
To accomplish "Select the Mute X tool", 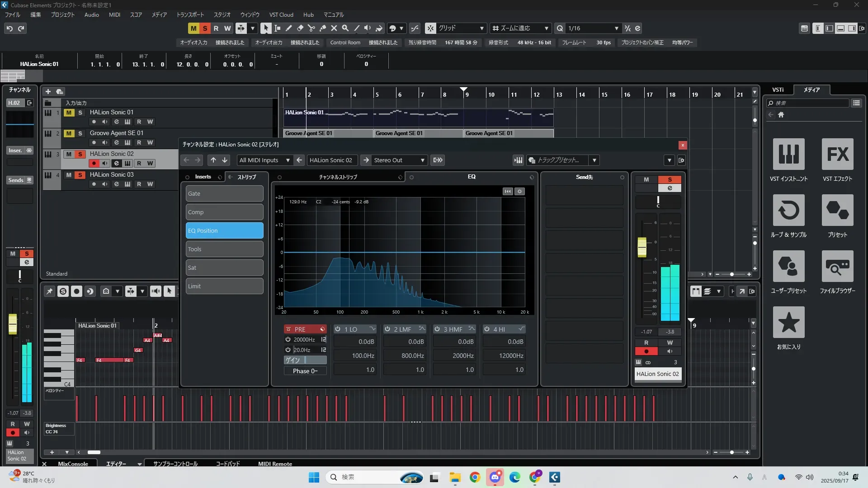I will [334, 28].
